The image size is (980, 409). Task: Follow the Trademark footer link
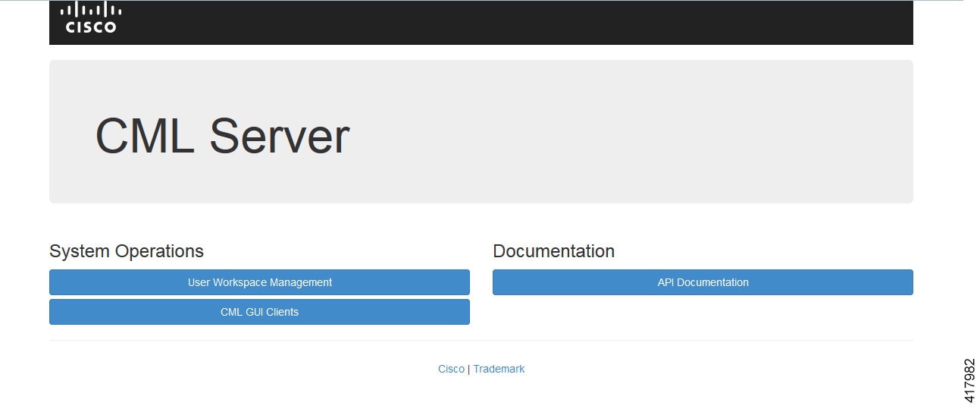click(499, 369)
